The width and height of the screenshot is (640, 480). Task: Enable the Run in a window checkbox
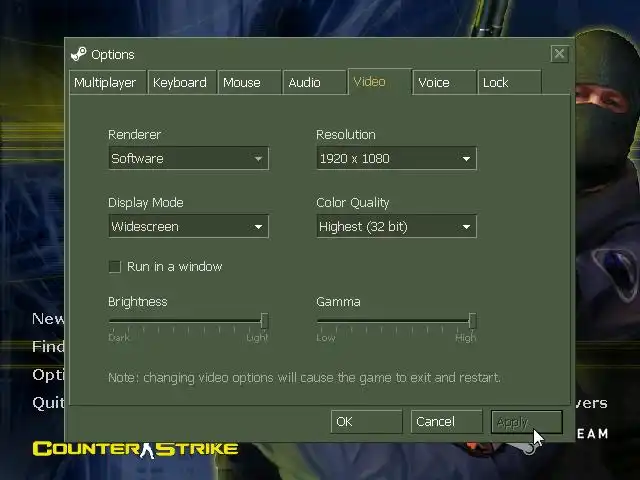(x=115, y=267)
